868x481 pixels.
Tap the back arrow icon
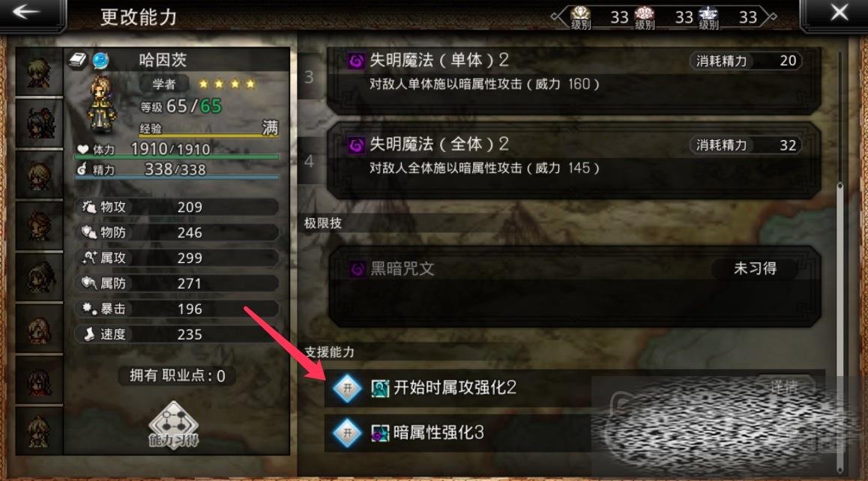pos(25,12)
